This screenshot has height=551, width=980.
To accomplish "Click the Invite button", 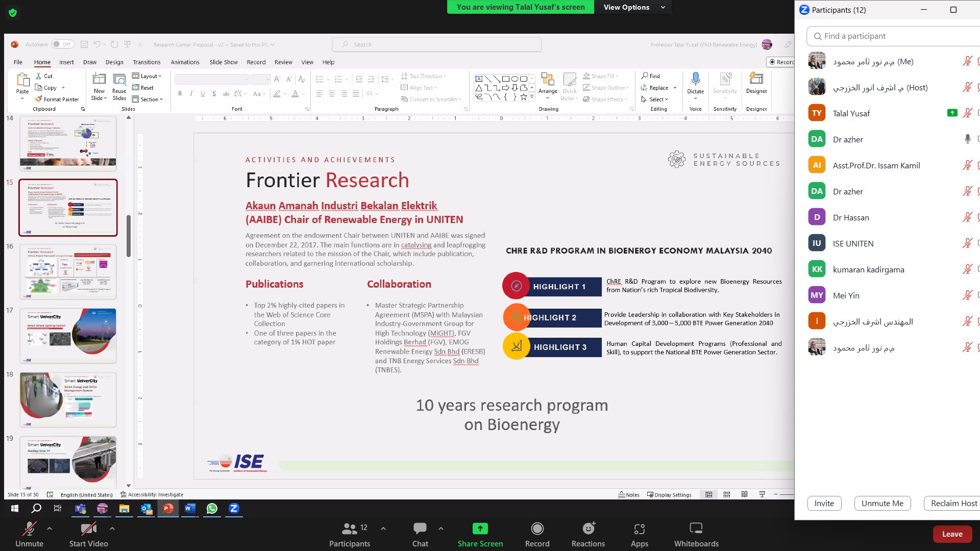I will point(824,504).
